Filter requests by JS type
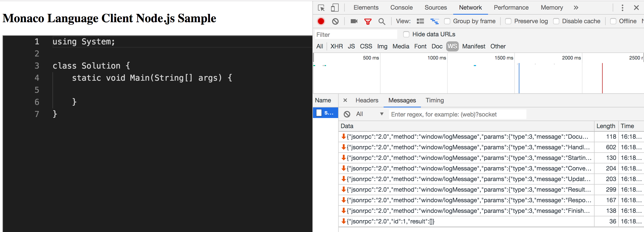 pos(351,46)
